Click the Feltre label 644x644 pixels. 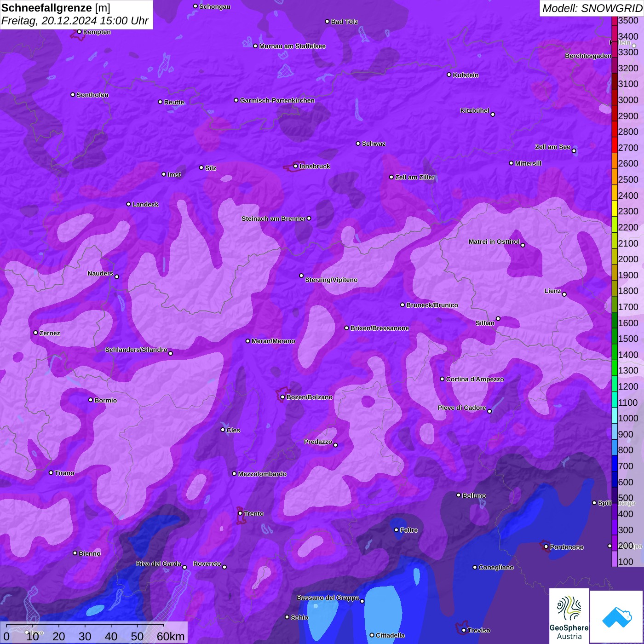(x=409, y=530)
